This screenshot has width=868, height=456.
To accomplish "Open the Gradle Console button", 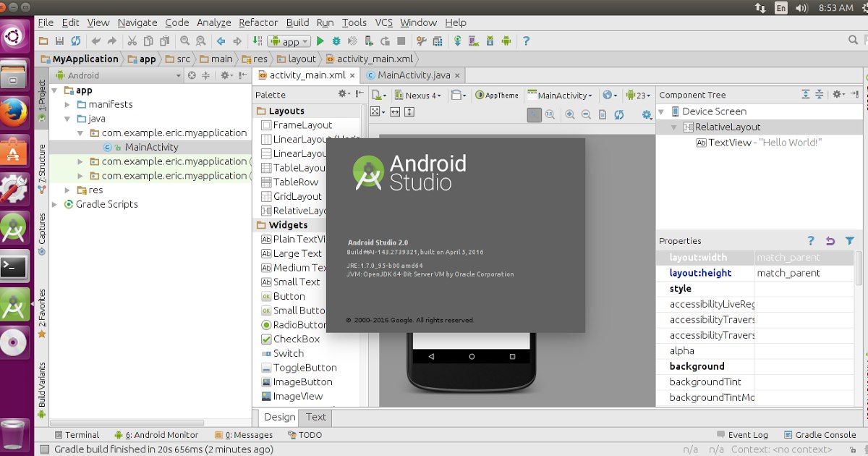I will coord(819,435).
